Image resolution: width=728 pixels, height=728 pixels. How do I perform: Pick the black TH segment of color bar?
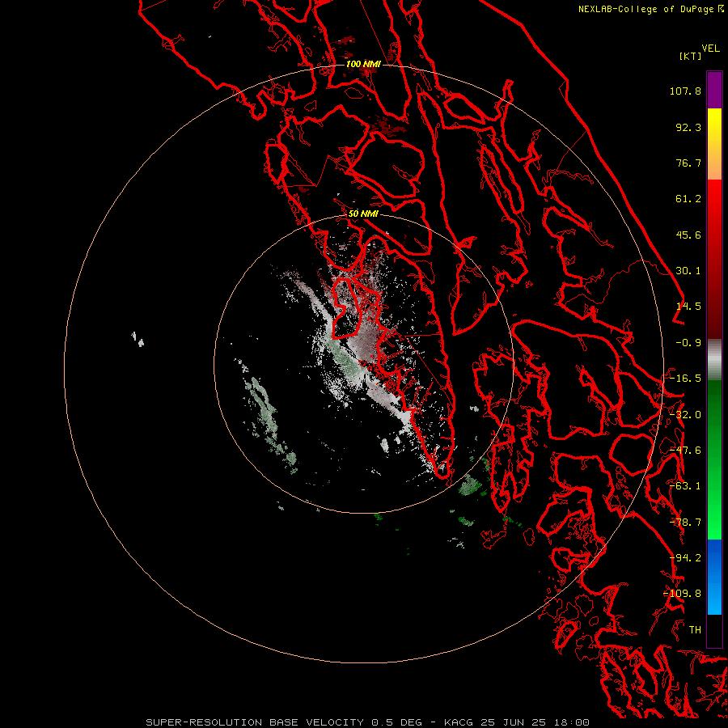pos(714,630)
